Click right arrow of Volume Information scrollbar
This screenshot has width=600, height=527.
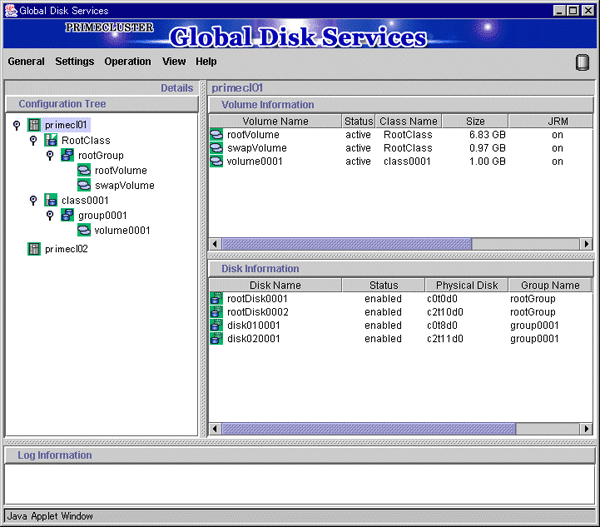tap(586, 244)
